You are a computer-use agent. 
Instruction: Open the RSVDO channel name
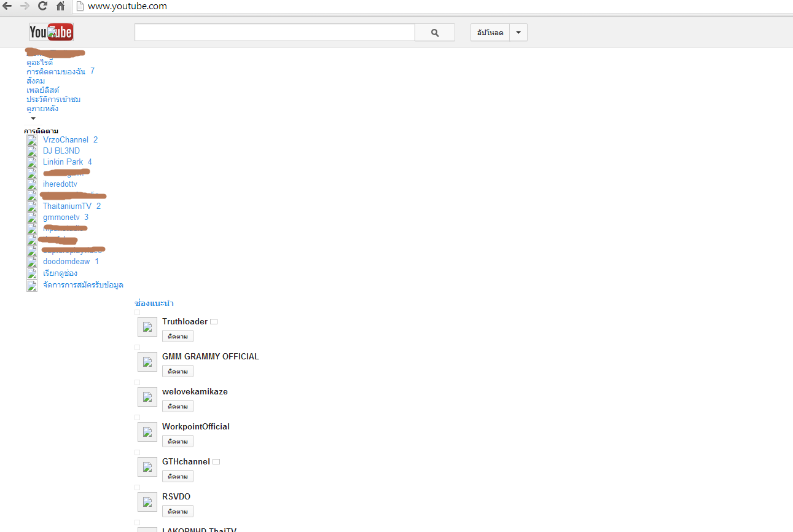coord(176,497)
